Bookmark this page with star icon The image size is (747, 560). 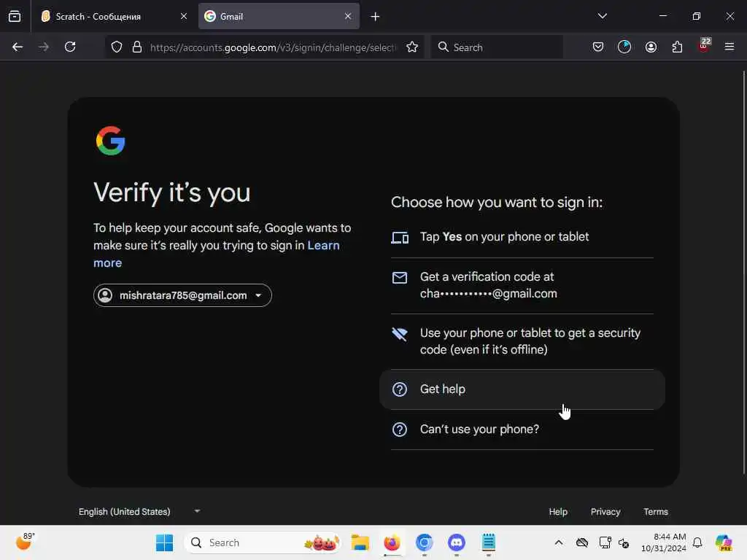point(412,47)
